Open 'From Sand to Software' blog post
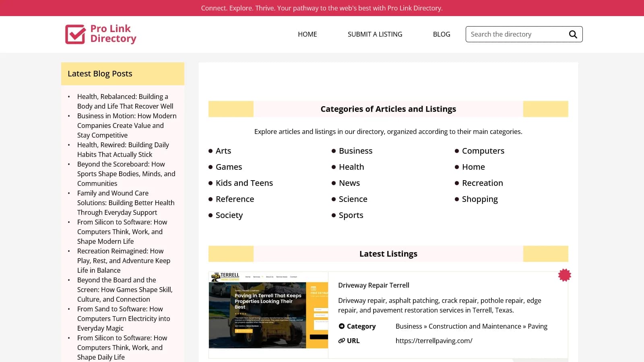The height and width of the screenshot is (362, 644). click(x=124, y=319)
